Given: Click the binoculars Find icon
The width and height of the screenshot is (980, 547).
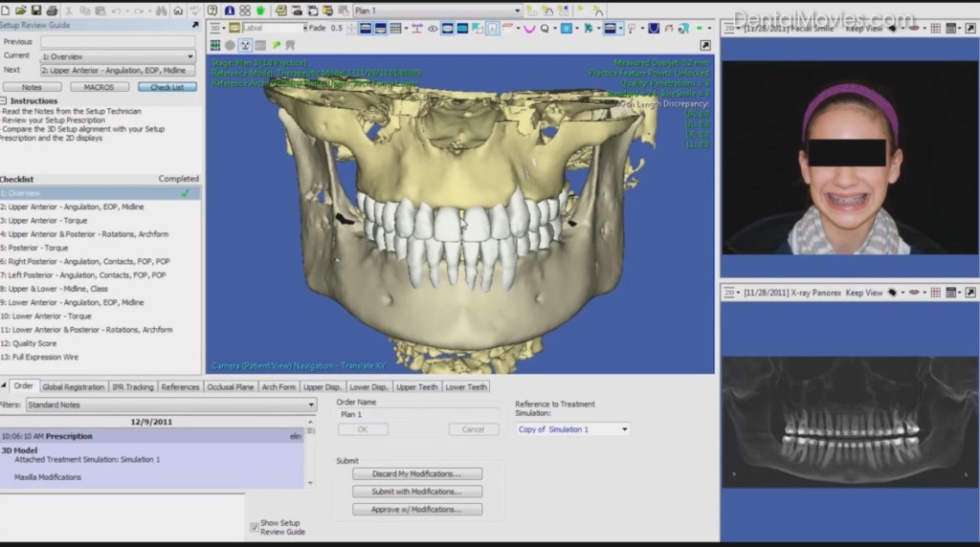Looking at the screenshot, I should pos(160,11).
